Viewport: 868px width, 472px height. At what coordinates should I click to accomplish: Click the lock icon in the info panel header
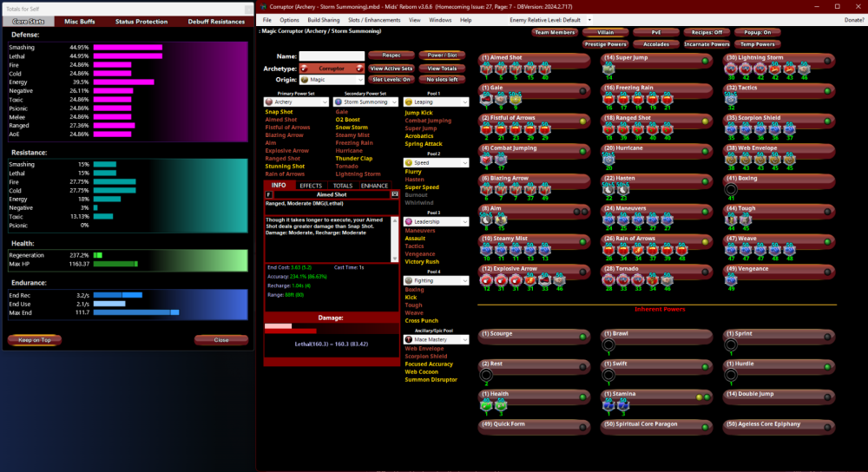395,194
